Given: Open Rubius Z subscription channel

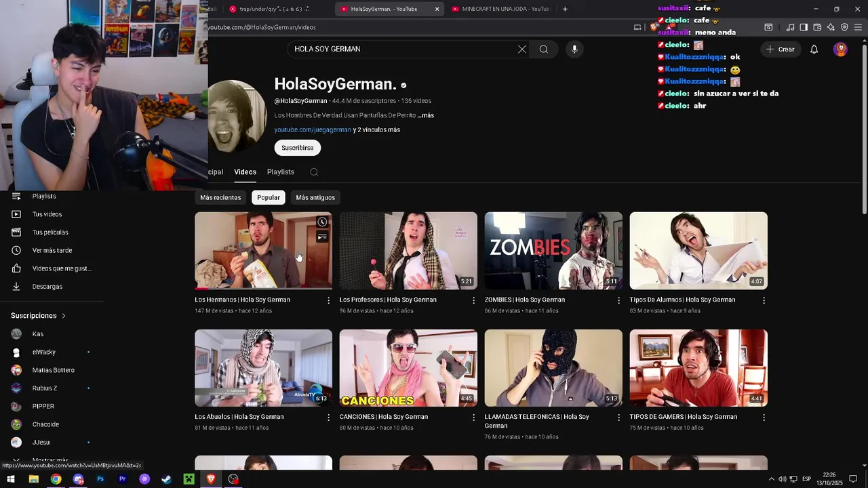Looking at the screenshot, I should point(45,388).
